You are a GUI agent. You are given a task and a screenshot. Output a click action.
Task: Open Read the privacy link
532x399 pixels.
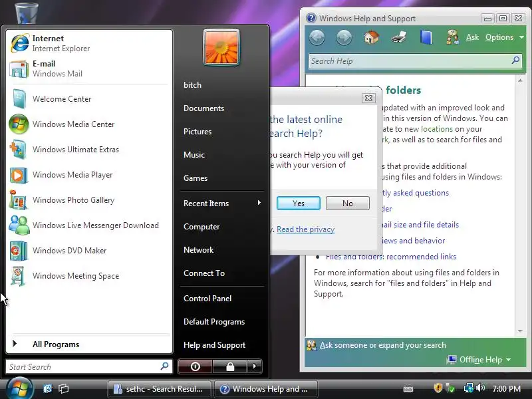305,229
